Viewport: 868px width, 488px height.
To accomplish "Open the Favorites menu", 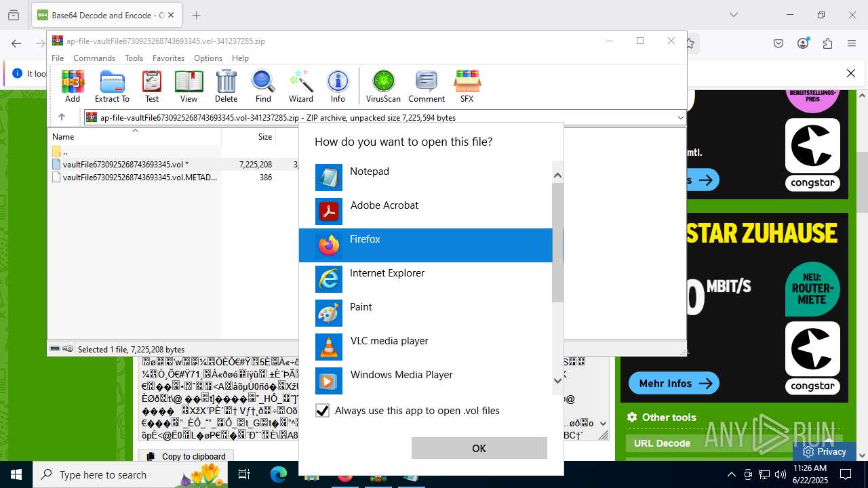I will (x=168, y=58).
